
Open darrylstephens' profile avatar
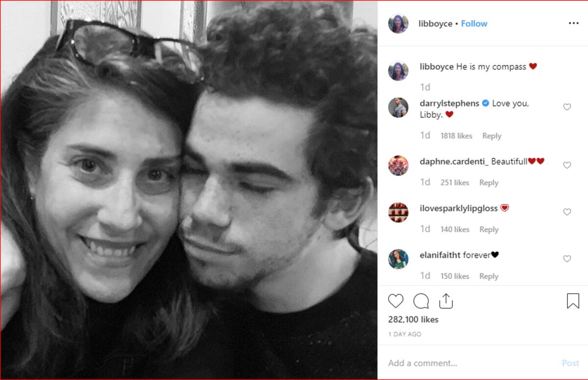[398, 107]
